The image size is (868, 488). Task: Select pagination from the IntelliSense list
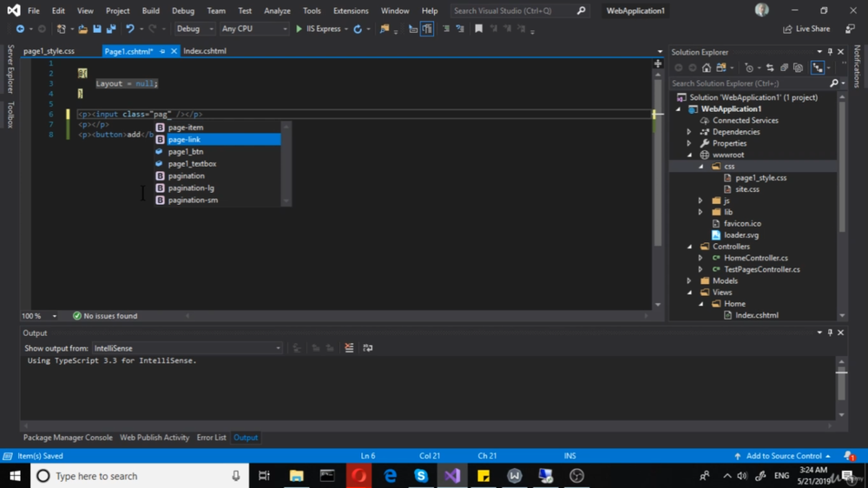[x=187, y=176]
